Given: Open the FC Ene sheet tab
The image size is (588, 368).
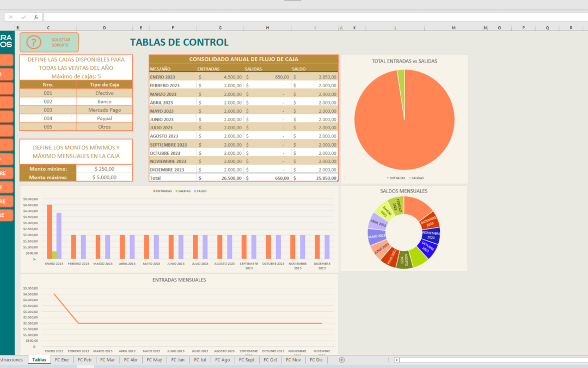Looking at the screenshot, I should 62,360.
